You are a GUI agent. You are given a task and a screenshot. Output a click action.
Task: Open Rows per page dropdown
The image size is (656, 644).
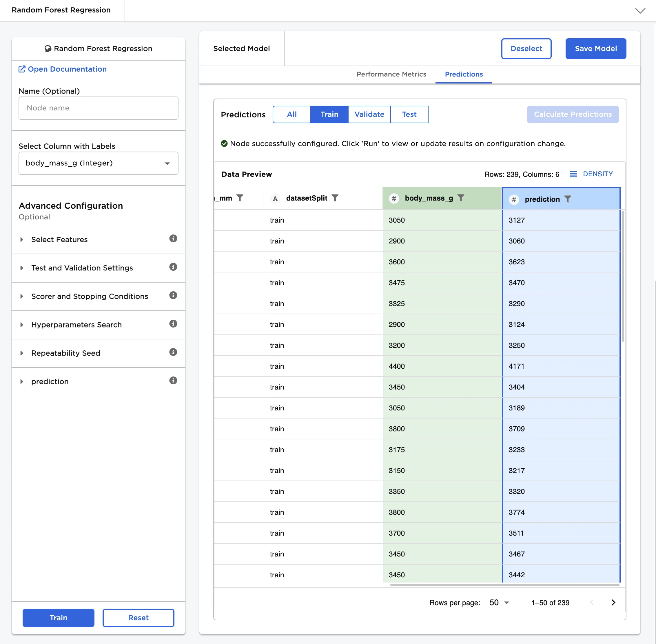point(499,602)
